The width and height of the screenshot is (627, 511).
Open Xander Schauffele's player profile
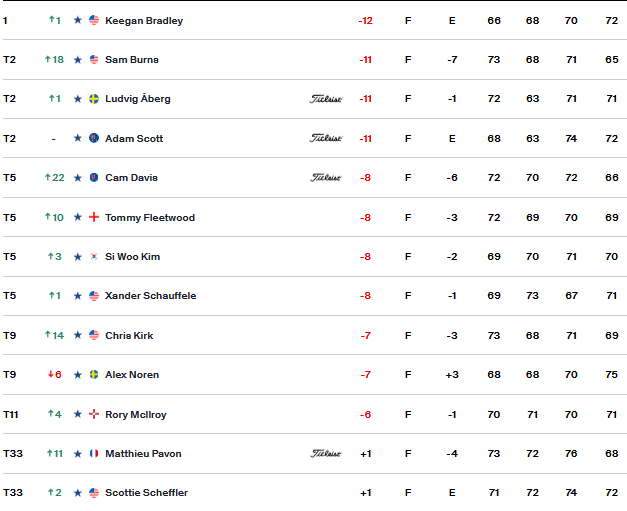151,296
